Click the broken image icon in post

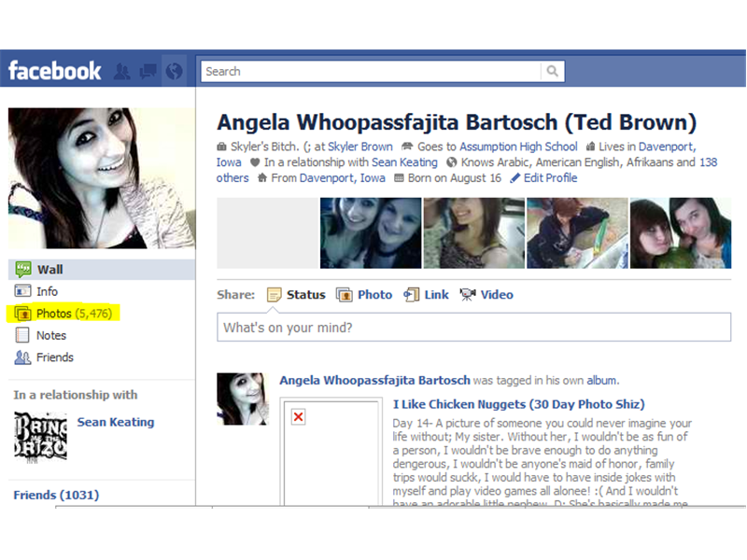tap(299, 417)
